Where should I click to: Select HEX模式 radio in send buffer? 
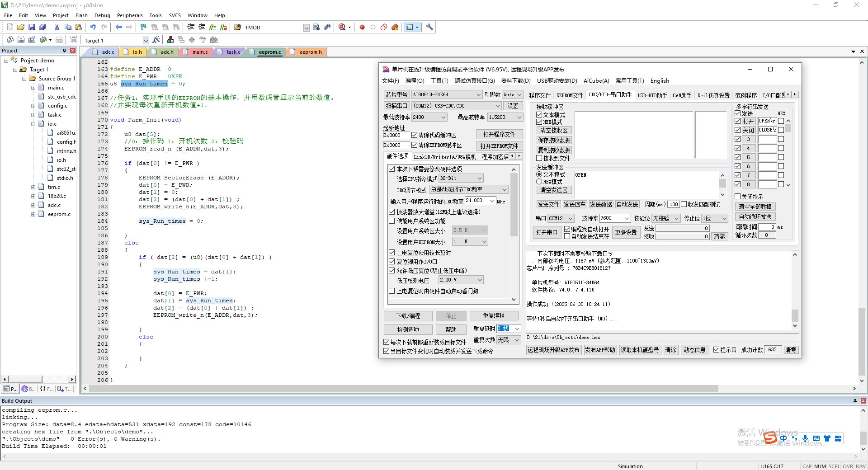click(539, 182)
